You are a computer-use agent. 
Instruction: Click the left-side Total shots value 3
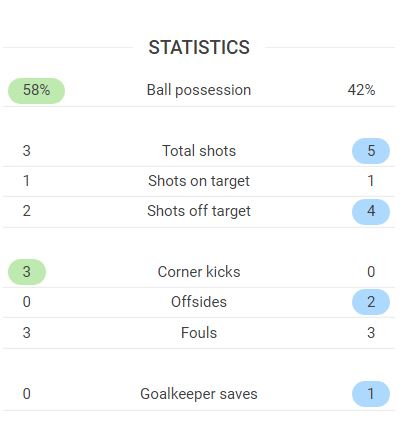[27, 151]
